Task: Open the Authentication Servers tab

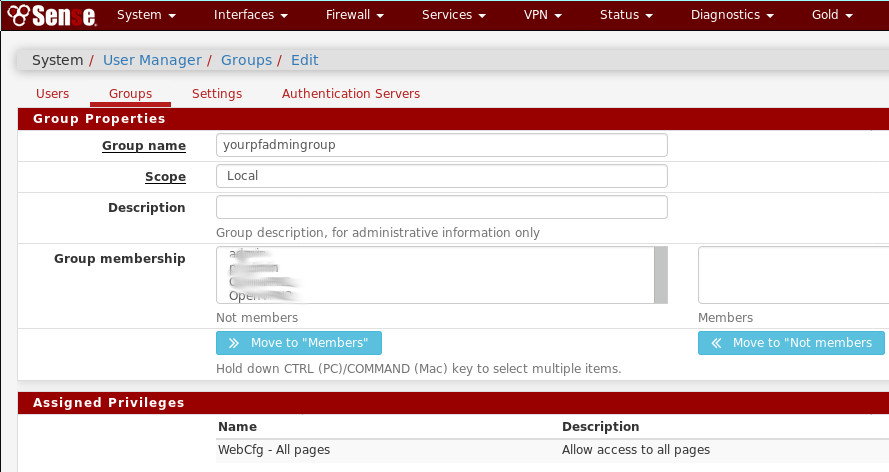Action: point(350,93)
